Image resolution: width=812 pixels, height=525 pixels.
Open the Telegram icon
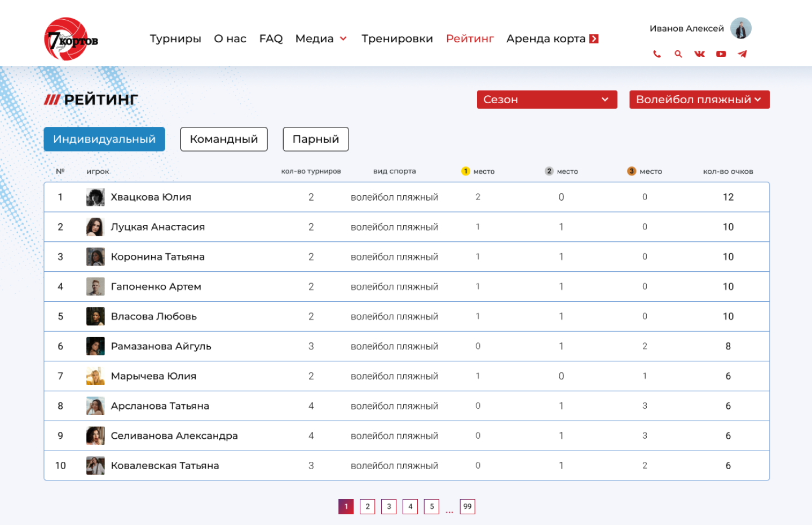(x=742, y=54)
